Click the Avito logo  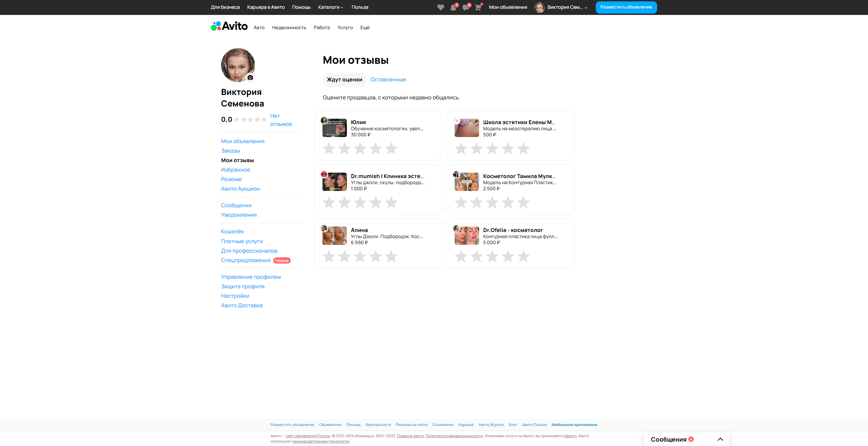(x=229, y=26)
